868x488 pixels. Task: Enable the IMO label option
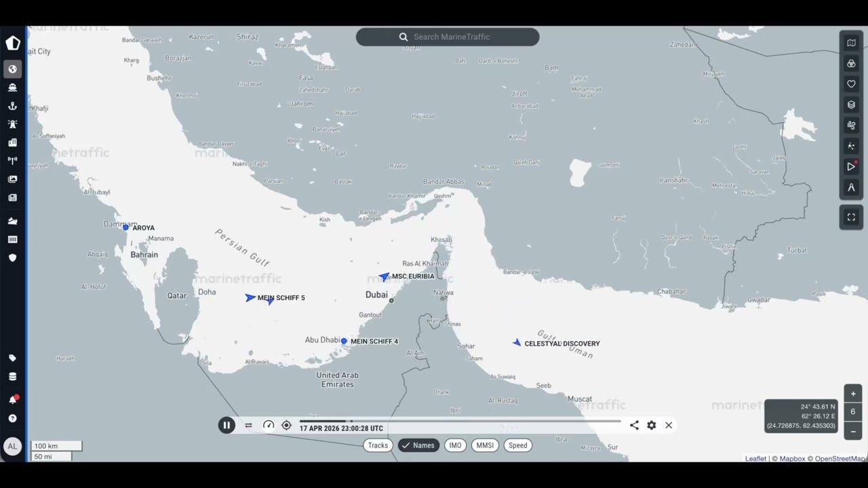pyautogui.click(x=455, y=445)
